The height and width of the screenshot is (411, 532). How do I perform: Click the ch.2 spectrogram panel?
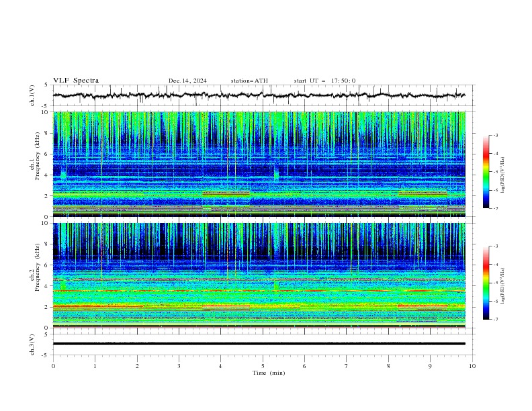259,275
